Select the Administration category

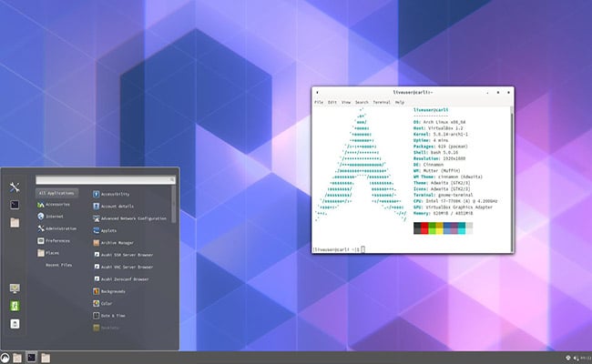coord(56,228)
